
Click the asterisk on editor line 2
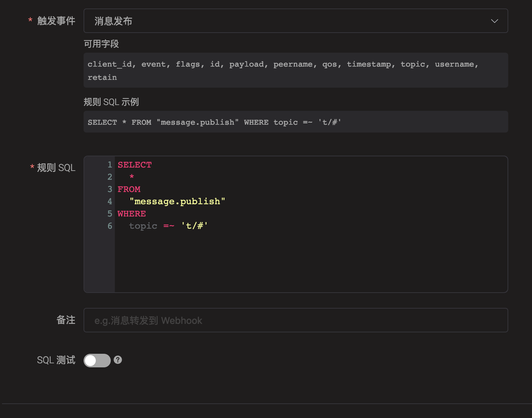132,177
